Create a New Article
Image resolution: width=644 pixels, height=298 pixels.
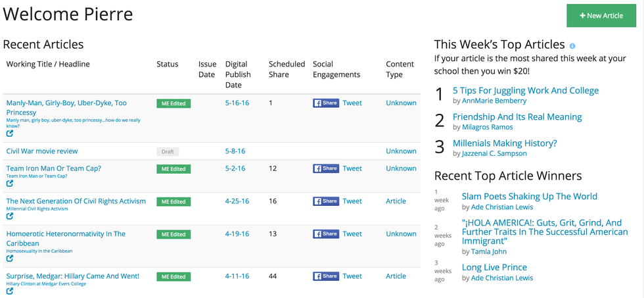601,16
